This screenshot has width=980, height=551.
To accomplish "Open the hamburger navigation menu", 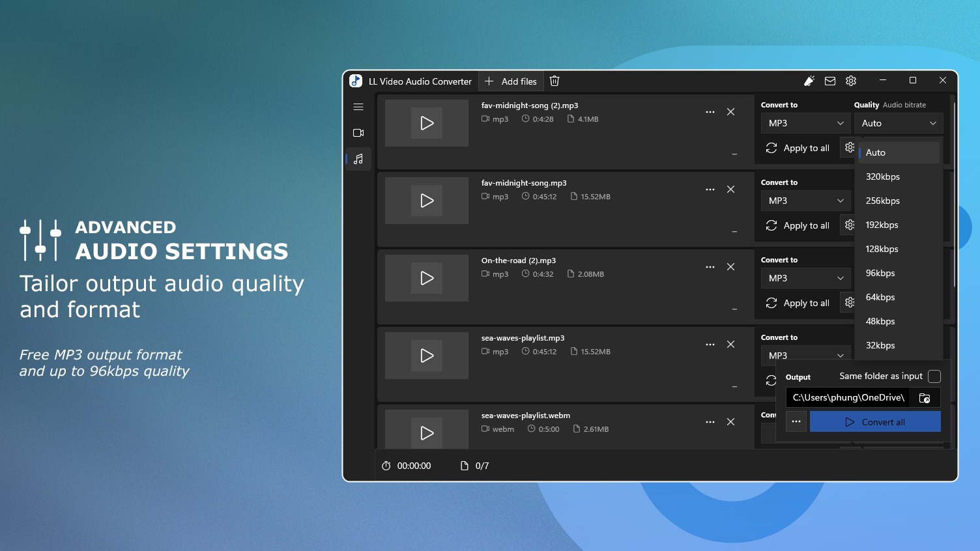I will 358,107.
